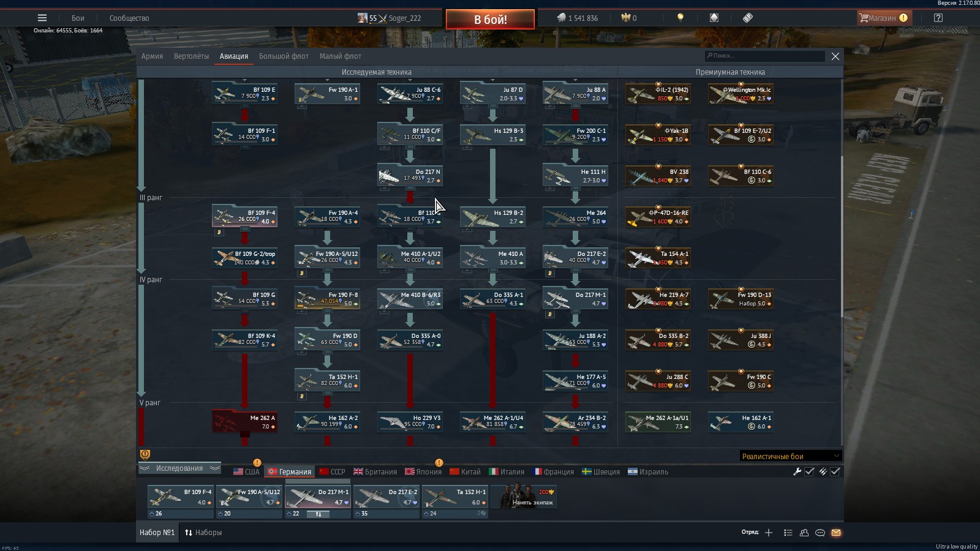The width and height of the screenshot is (980, 551).
Task: Select the Ta 152 H-1 in research tree
Action: (327, 381)
